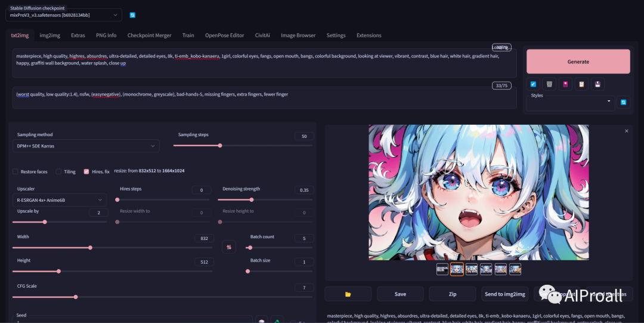This screenshot has height=323, width=644.
Task: Open the Settings tab
Action: tap(336, 35)
